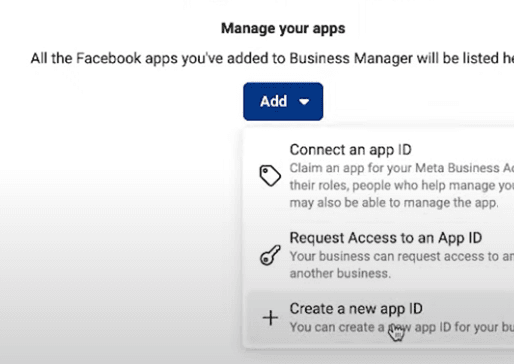
Task: Click the 'Add' text inside the blue button
Action: [273, 101]
